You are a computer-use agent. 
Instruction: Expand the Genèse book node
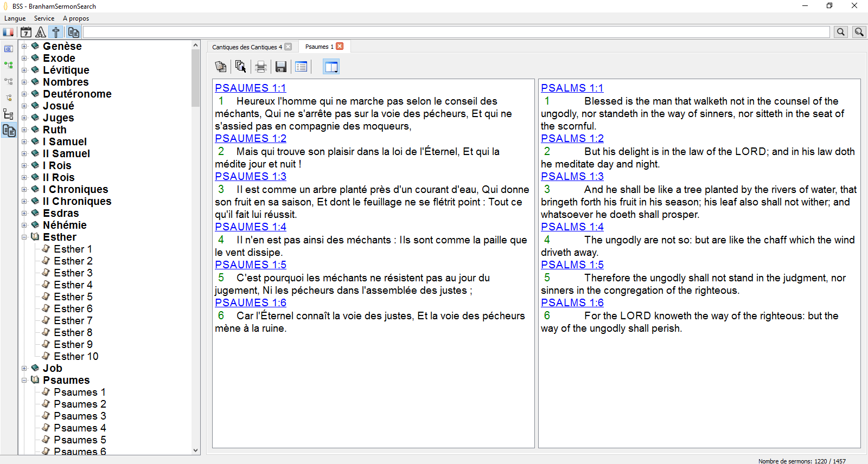click(24, 46)
